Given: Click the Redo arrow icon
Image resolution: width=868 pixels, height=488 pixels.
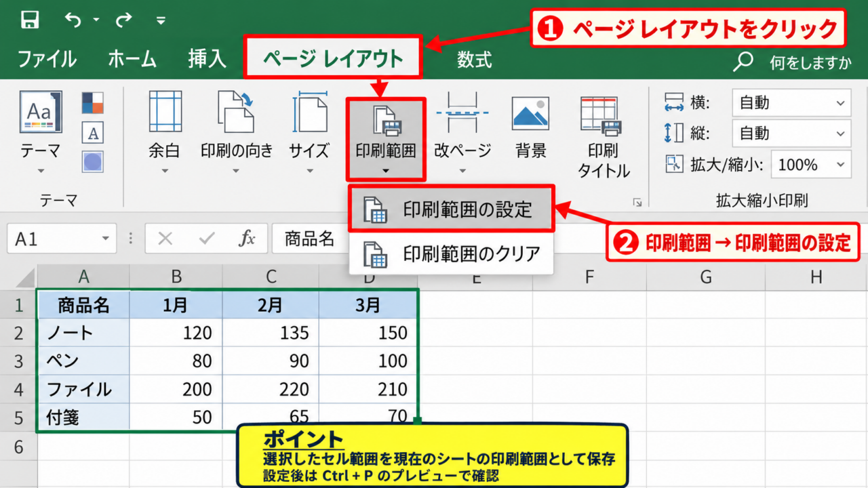Looking at the screenshot, I should click(x=123, y=20).
